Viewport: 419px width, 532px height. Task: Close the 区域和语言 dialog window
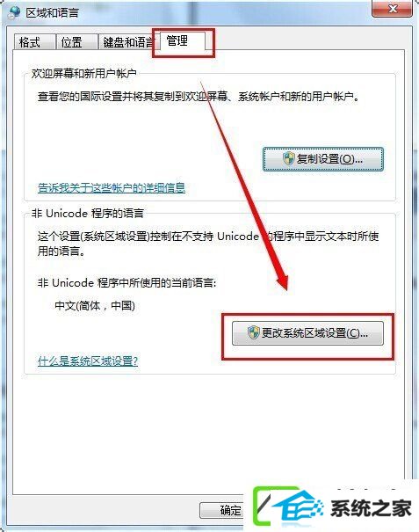[x=393, y=9]
